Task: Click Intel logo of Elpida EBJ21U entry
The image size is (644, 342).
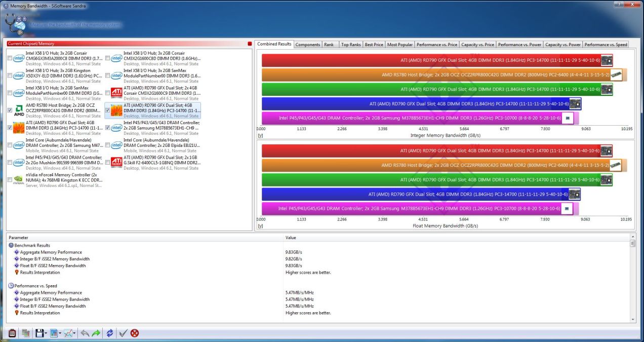Action: pos(116,145)
